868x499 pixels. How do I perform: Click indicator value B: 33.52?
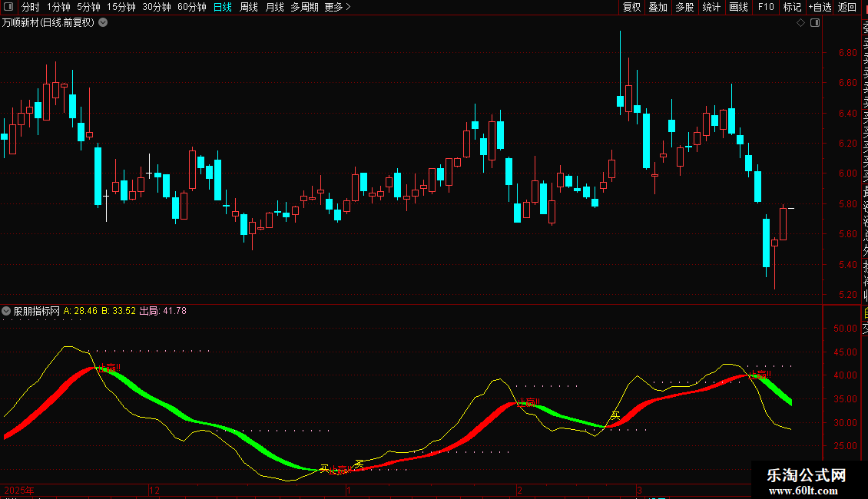[x=118, y=311]
